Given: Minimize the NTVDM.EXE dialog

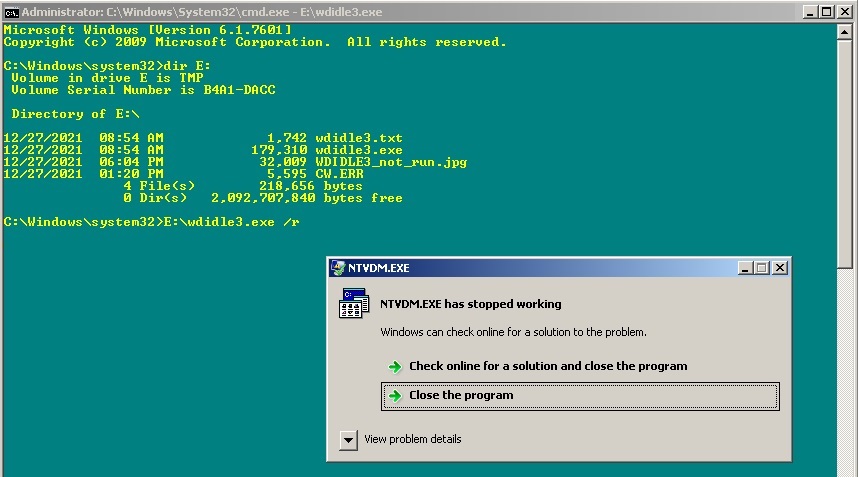Looking at the screenshot, I should [744, 267].
